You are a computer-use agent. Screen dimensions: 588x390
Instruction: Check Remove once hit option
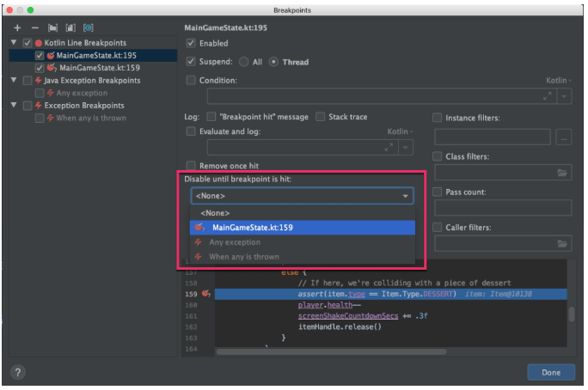pyautogui.click(x=191, y=166)
